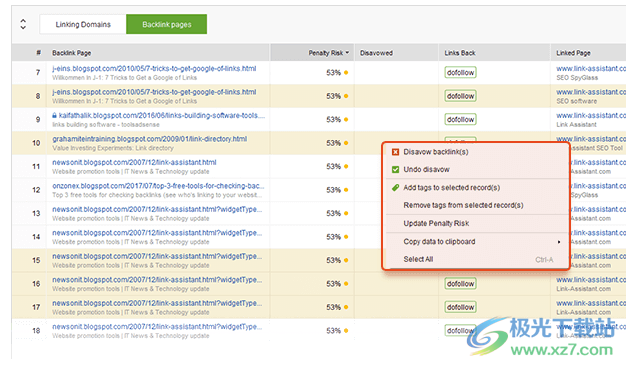Click the Linked Page column header
The image size is (626, 366).
[573, 53]
